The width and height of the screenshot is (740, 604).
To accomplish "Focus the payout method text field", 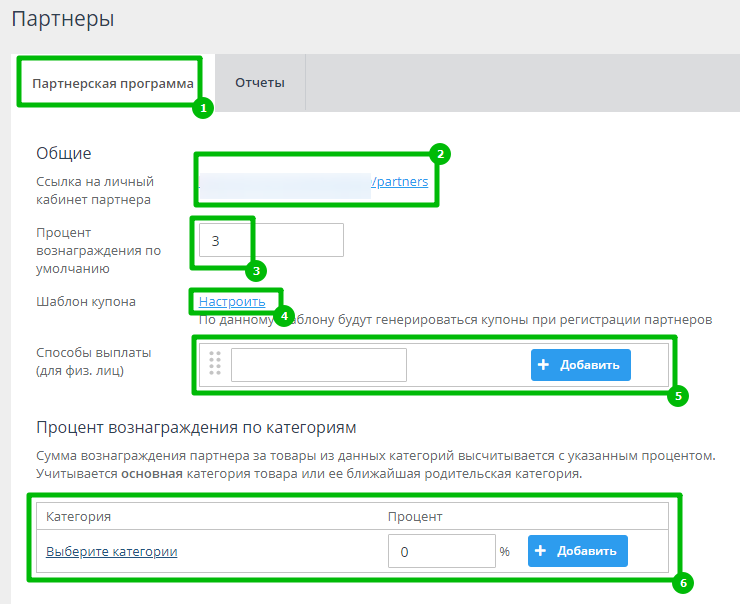I will pos(318,365).
